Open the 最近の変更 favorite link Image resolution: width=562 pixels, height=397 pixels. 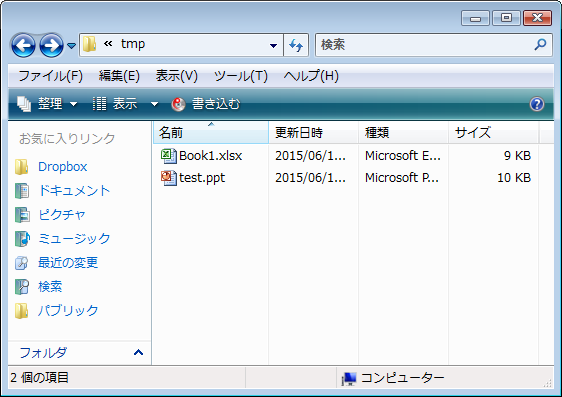coord(68,263)
